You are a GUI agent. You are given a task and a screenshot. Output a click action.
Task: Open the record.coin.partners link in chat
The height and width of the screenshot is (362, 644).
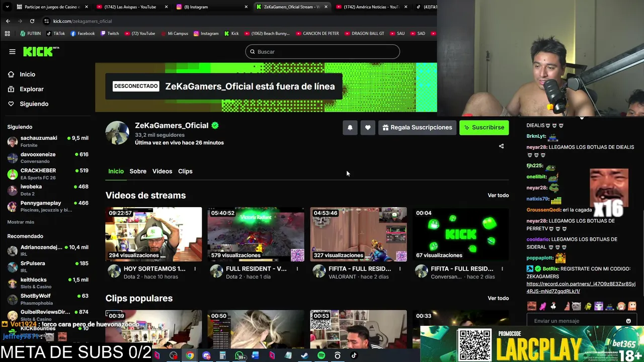pyautogui.click(x=581, y=288)
